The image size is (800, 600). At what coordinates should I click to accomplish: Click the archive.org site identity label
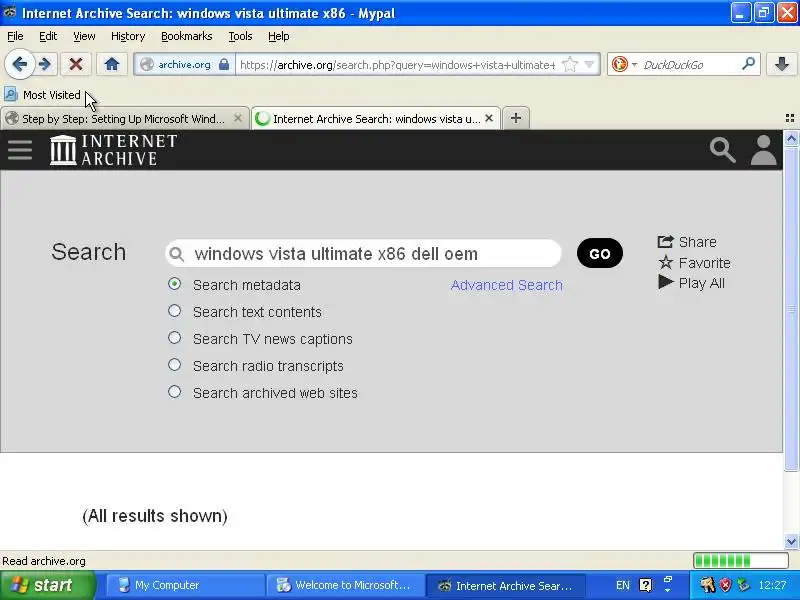(184, 65)
